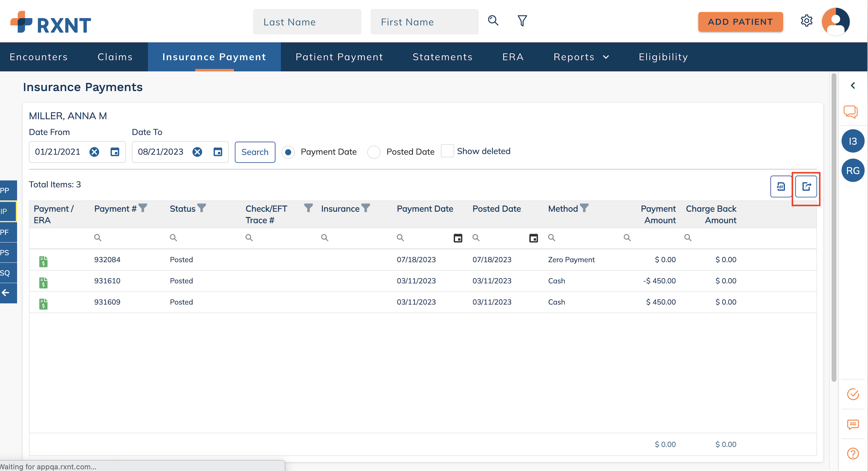
Task: Open the help question mark icon
Action: [x=853, y=453]
